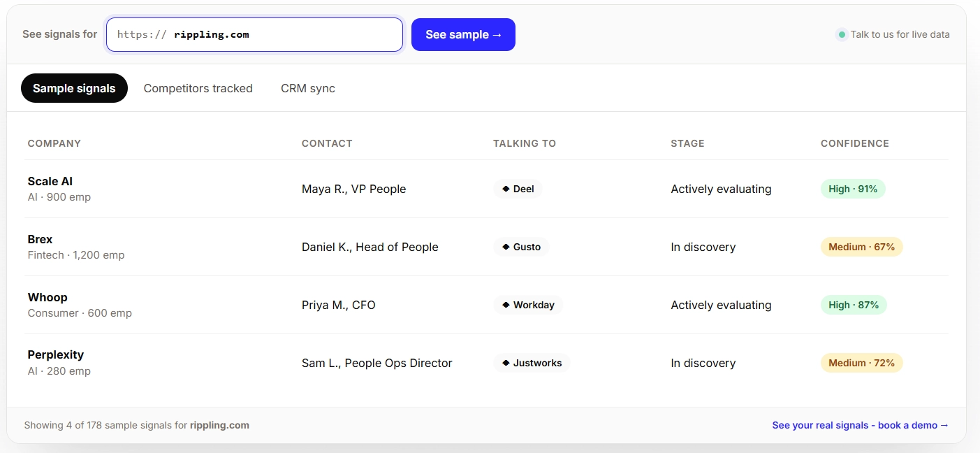
Task: Click the diamond icon next to Workday
Action: point(506,305)
